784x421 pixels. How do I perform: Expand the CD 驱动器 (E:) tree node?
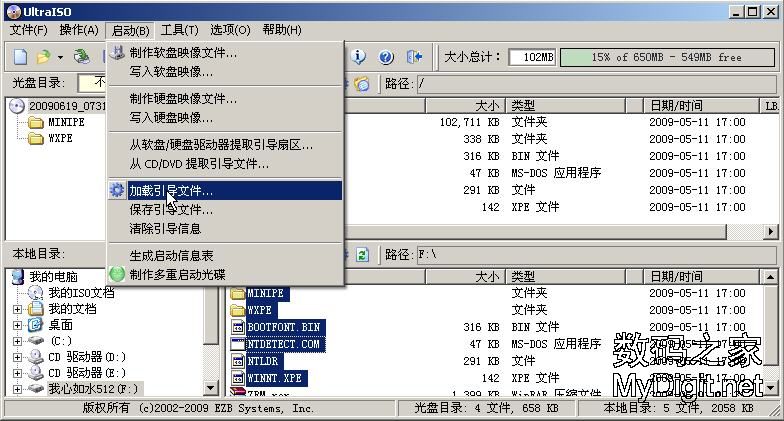(17, 374)
